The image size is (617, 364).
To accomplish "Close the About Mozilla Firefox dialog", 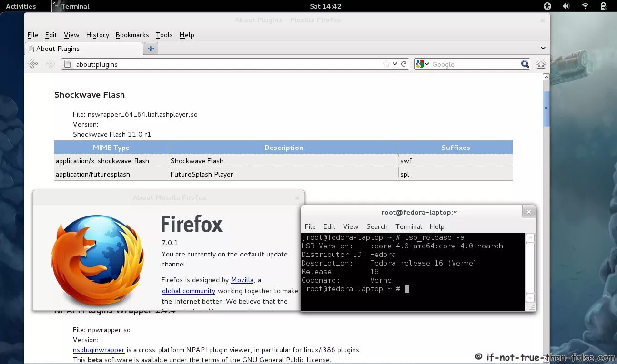I will 297,197.
